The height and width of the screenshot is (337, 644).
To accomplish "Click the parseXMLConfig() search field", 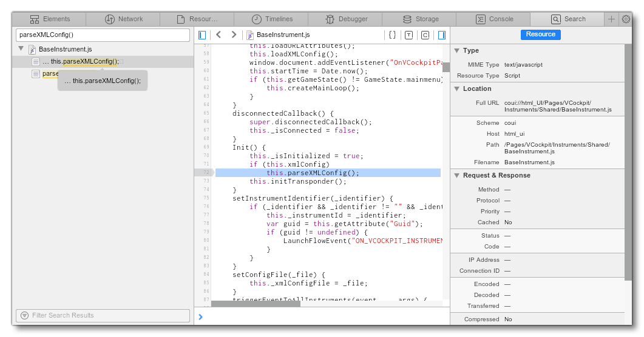I will pos(103,35).
